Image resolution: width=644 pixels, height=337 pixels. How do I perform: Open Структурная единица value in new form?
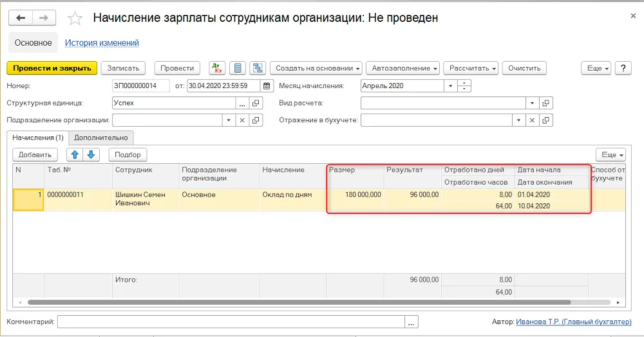(256, 103)
